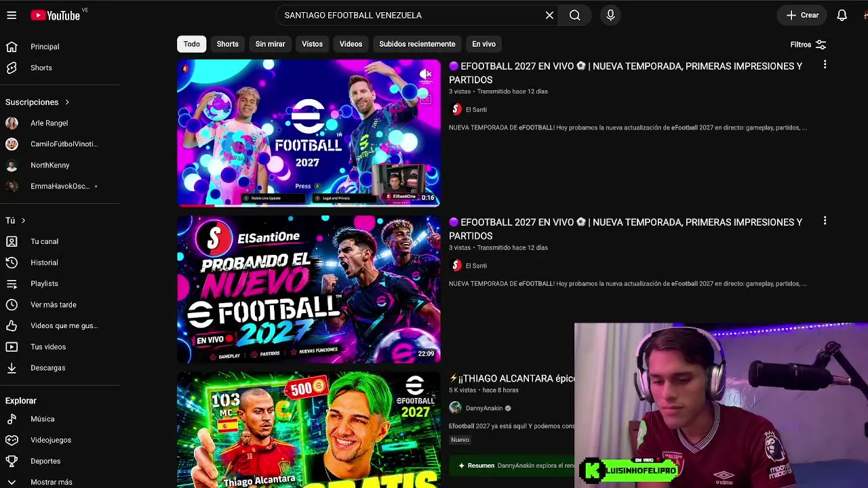Play the Thiago Alcantara 103 MC thumbnail
The width and height of the screenshot is (868, 488).
click(309, 430)
